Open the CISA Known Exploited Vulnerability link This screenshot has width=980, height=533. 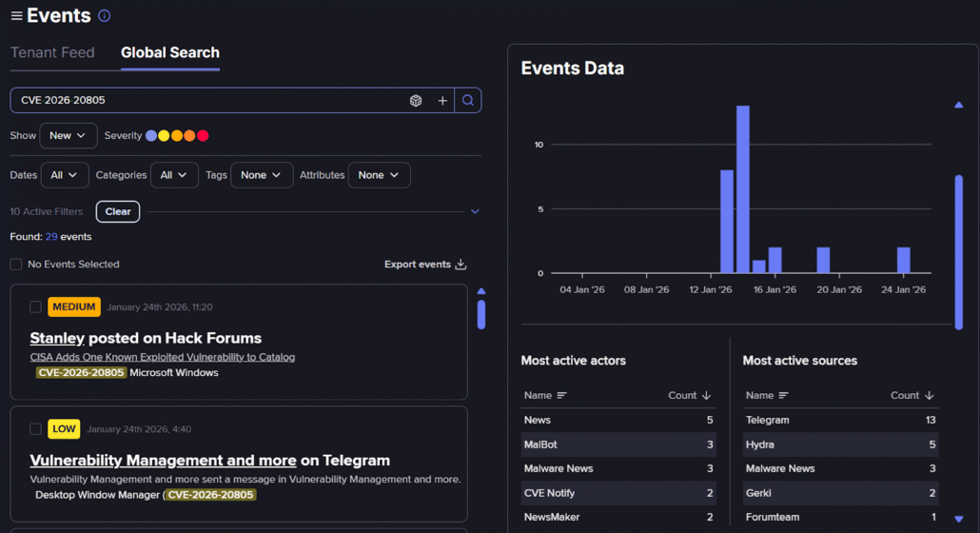163,357
